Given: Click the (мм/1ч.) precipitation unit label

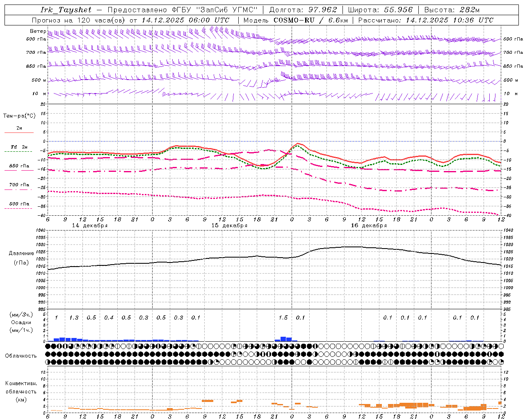Looking at the screenshot, I should click(x=21, y=330).
